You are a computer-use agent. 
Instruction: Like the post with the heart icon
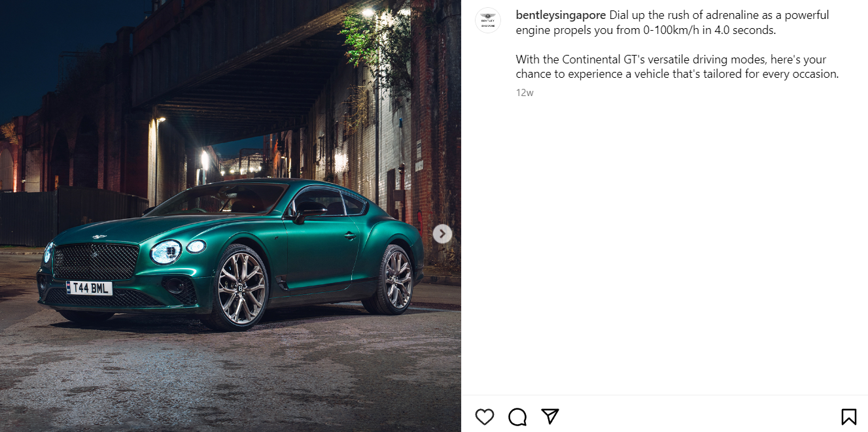[485, 417]
